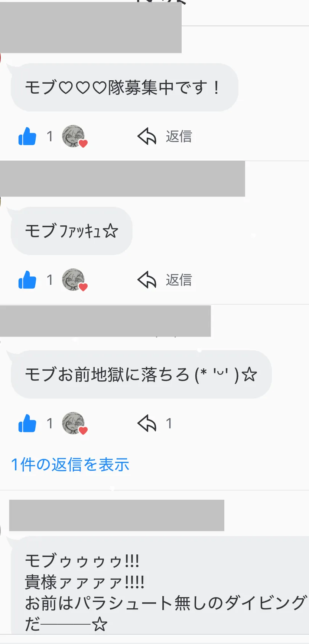
Task: Expand 1件の返信を表示 replies
Action: pyautogui.click(x=70, y=465)
